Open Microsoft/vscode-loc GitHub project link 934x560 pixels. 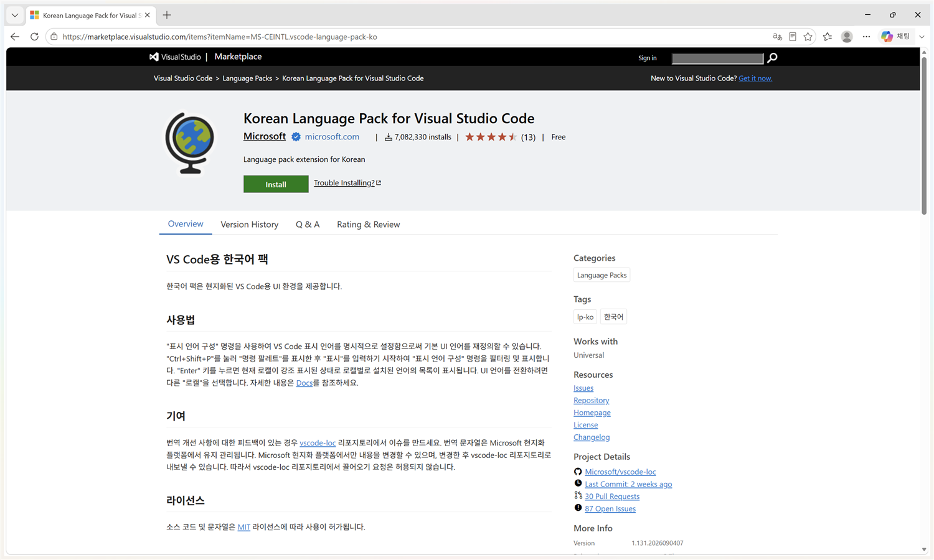pyautogui.click(x=620, y=472)
